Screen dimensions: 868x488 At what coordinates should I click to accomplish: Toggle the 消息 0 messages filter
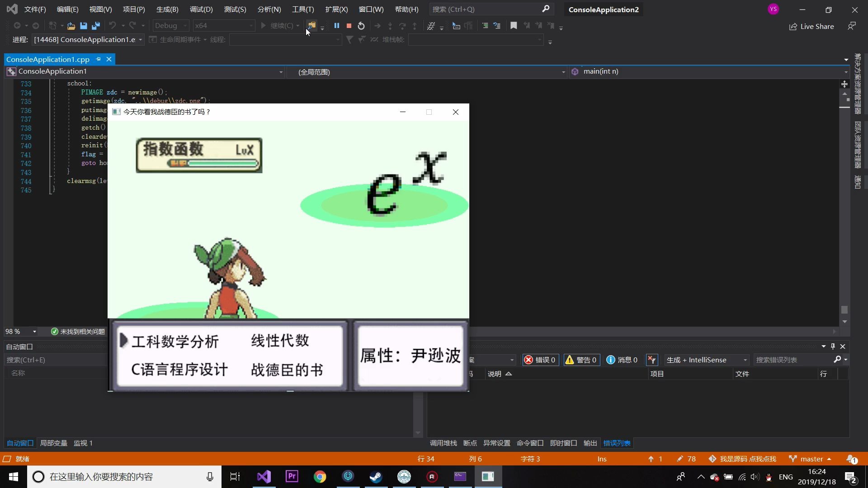click(622, 360)
